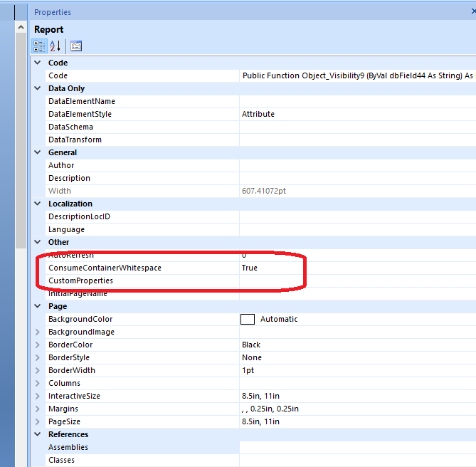The width and height of the screenshot is (476, 467).
Task: Open Property Pages icon in toolbar
Action: click(x=76, y=46)
